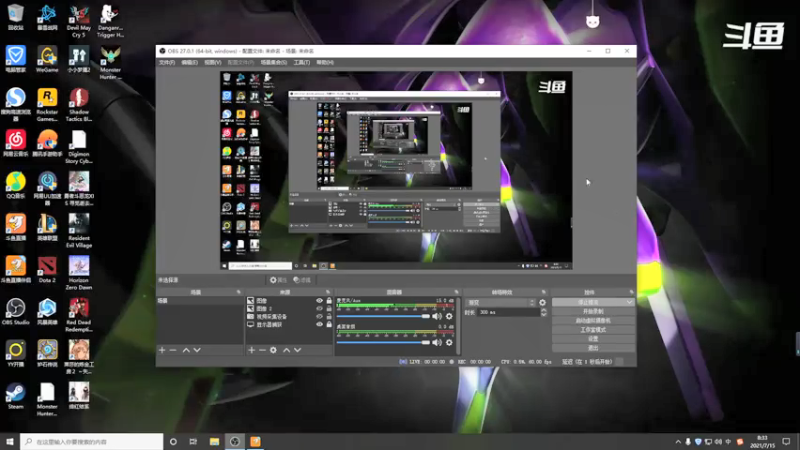
Task: Click 工作室模式 studio mode button
Action: coord(593,330)
